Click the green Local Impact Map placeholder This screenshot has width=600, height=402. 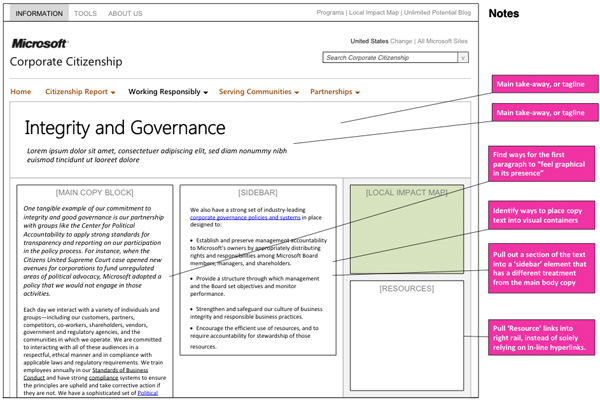(407, 229)
